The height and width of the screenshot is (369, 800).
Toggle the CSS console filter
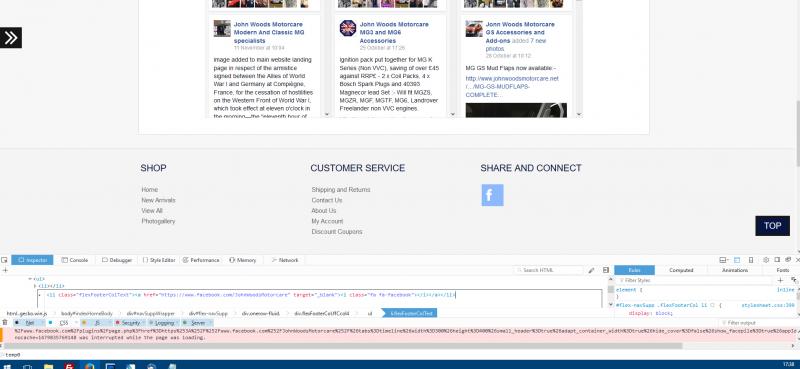(x=62, y=323)
